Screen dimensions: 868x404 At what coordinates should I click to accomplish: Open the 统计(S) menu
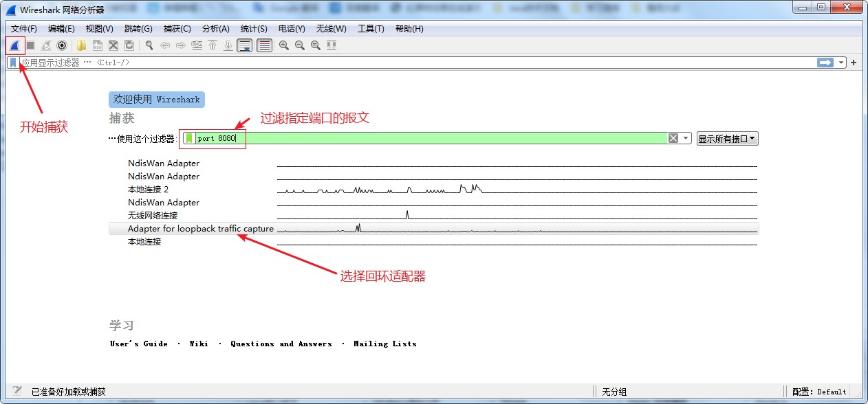(254, 28)
